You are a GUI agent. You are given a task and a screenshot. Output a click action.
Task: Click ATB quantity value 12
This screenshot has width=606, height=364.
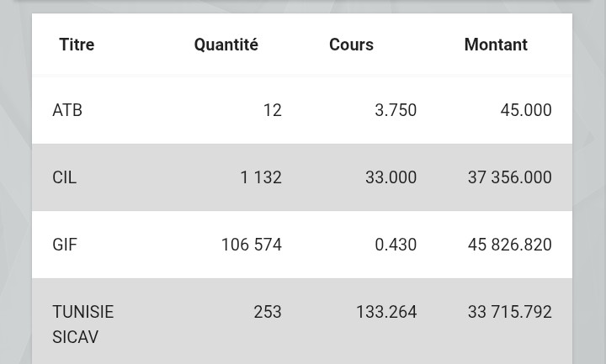point(272,110)
